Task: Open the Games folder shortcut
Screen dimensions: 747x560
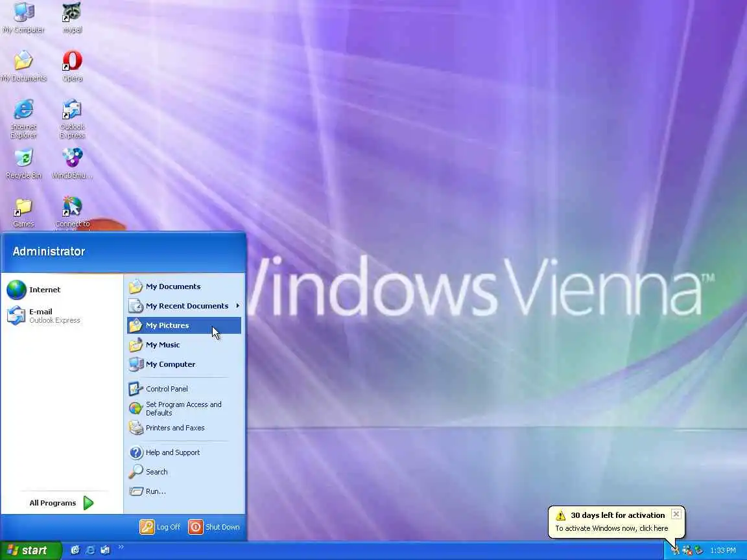Action: 23,213
